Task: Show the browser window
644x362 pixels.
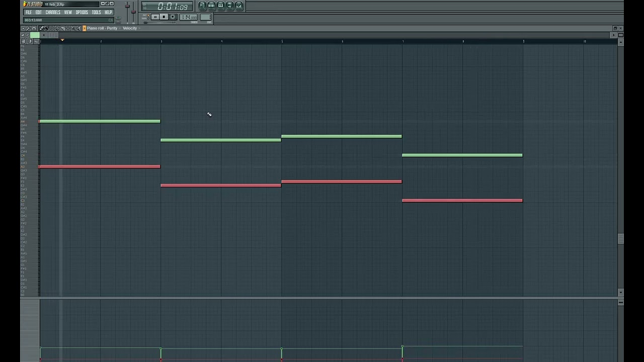Action: [229, 6]
